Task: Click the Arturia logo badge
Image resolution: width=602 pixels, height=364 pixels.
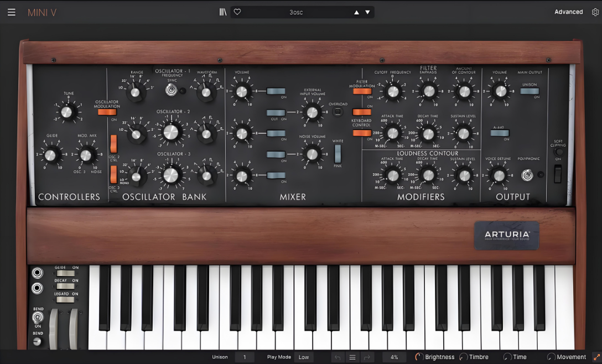Action: (507, 235)
